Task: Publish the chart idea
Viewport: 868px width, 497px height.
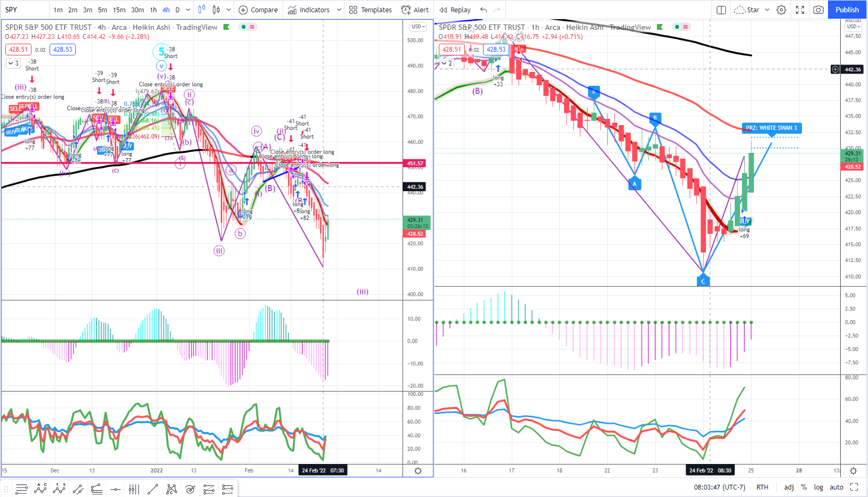Action: [847, 10]
